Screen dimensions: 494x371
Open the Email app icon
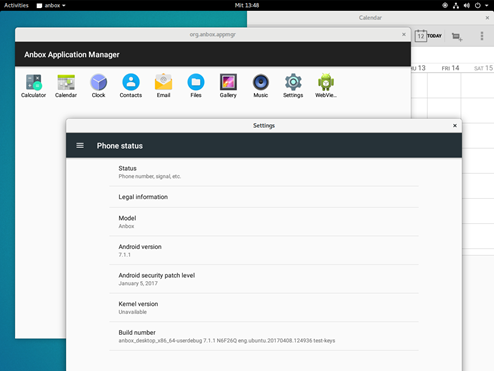click(163, 86)
